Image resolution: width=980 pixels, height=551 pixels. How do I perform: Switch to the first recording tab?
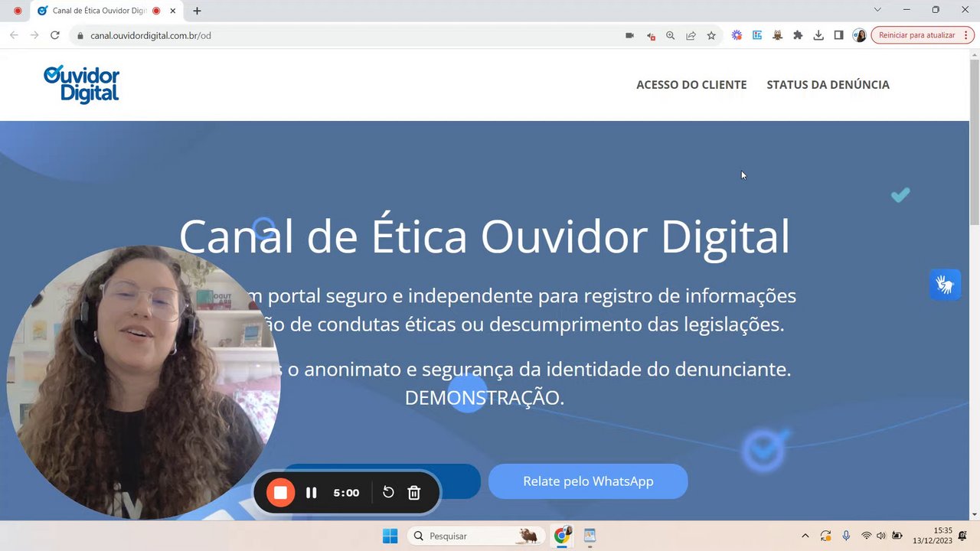tap(18, 11)
